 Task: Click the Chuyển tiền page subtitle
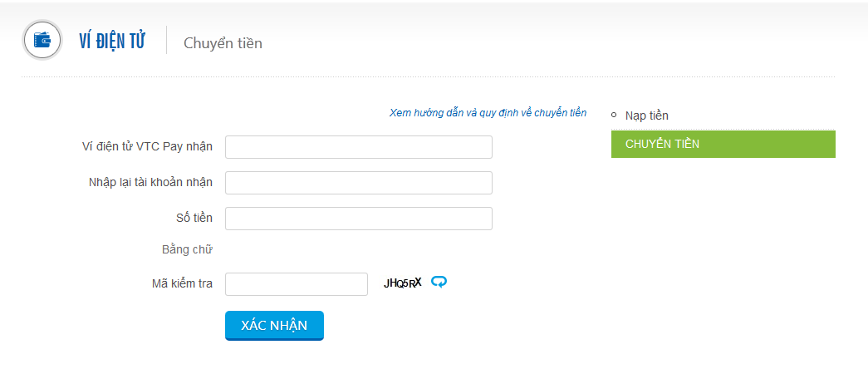(223, 43)
